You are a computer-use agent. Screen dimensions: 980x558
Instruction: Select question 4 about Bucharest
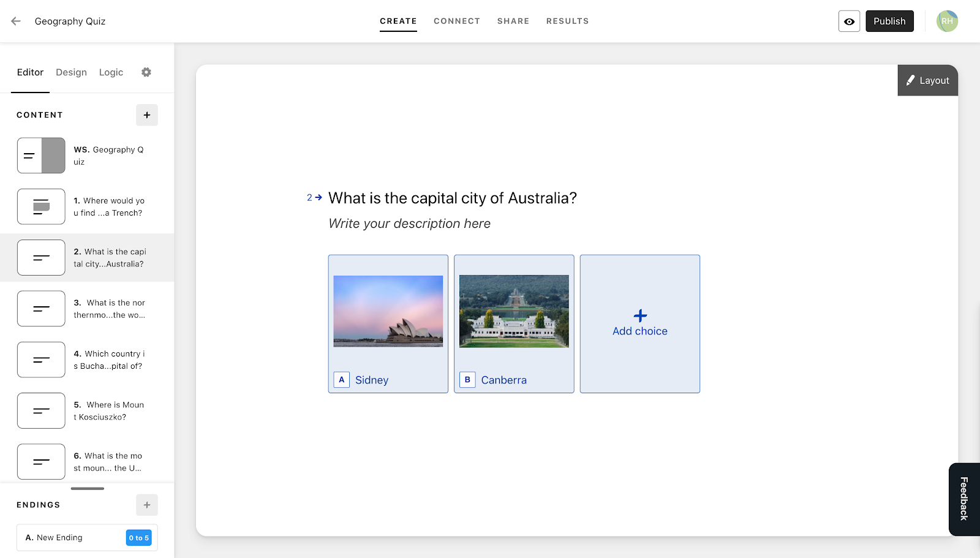87,360
